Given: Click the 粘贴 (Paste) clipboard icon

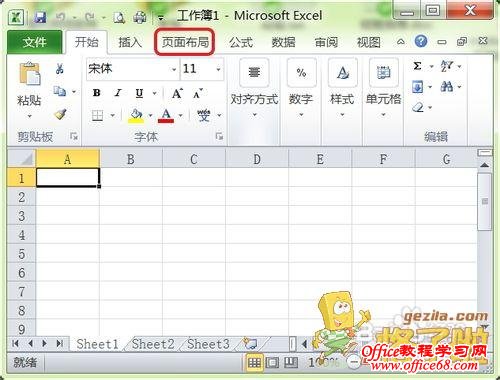Looking at the screenshot, I should pos(30,73).
